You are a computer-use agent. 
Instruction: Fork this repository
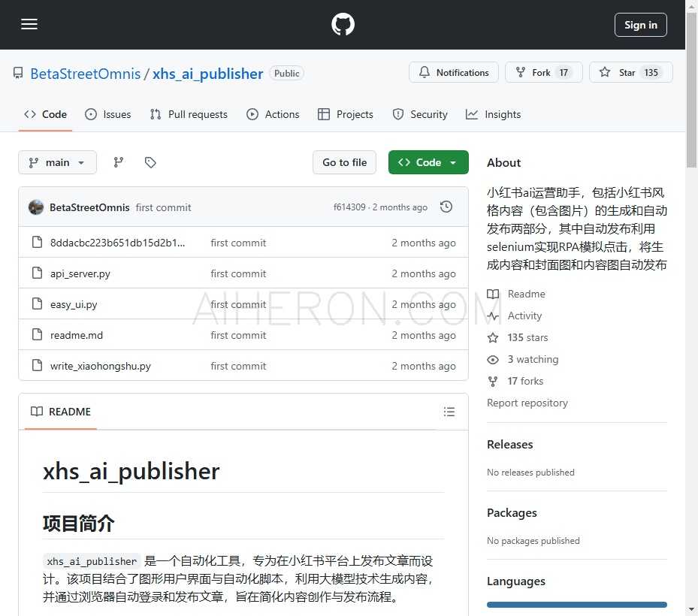tap(543, 72)
